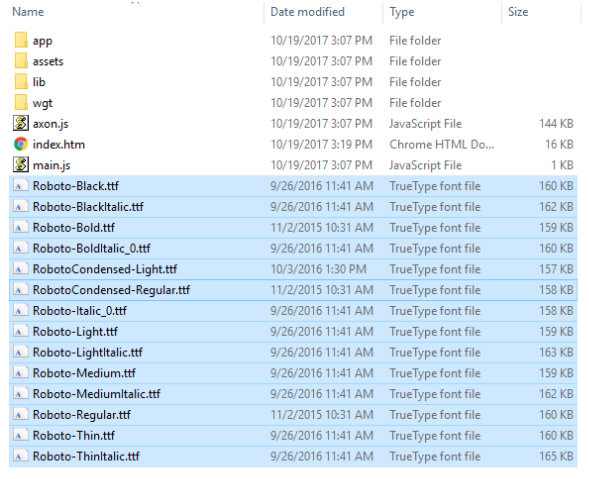Click the app folder icon
The height and width of the screenshot is (479, 589).
coord(21,40)
